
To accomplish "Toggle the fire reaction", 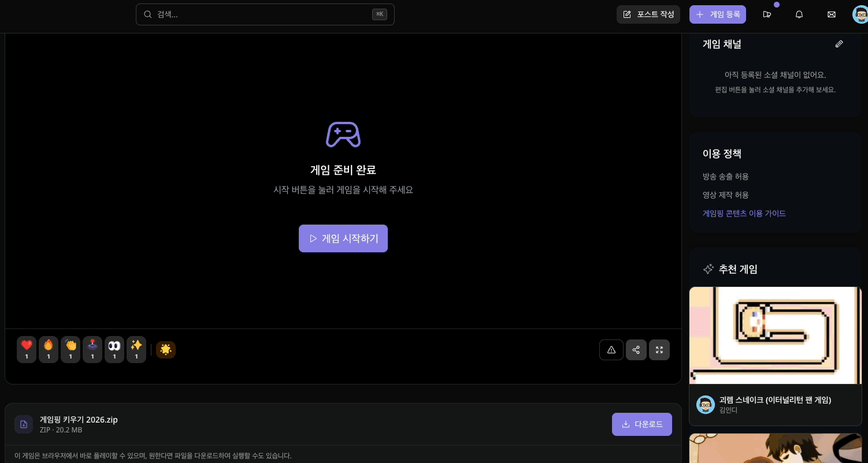I will (49, 349).
